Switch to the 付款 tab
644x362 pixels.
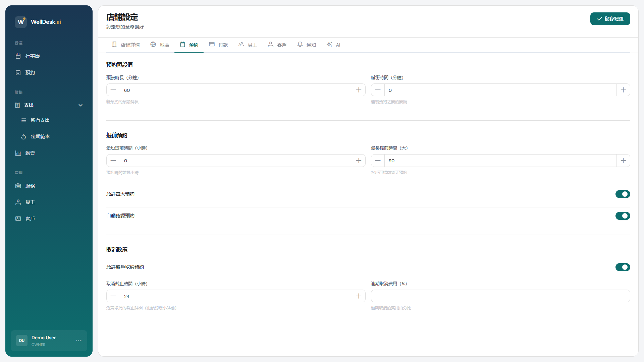(x=218, y=45)
